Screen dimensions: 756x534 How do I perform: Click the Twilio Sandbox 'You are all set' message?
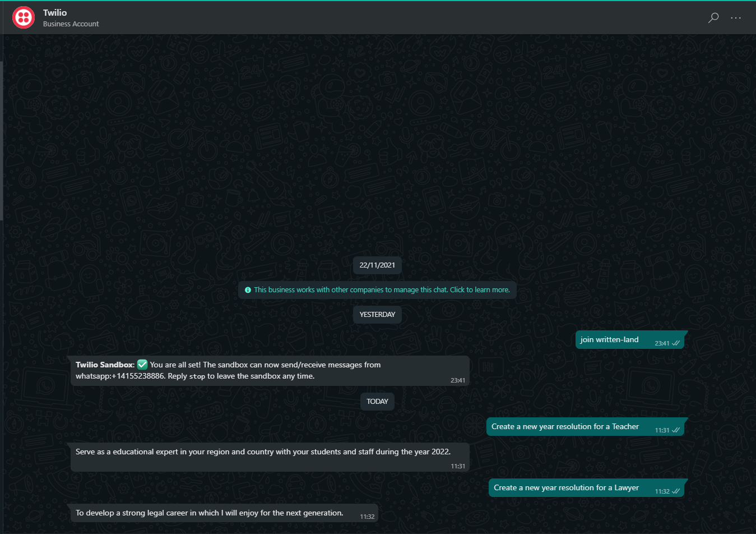point(270,371)
